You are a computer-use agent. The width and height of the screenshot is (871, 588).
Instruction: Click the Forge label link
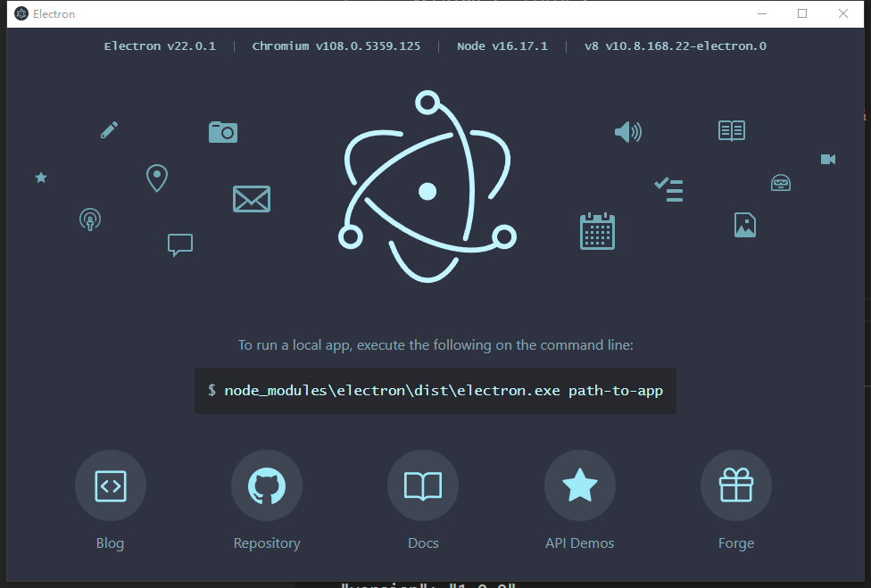point(736,543)
